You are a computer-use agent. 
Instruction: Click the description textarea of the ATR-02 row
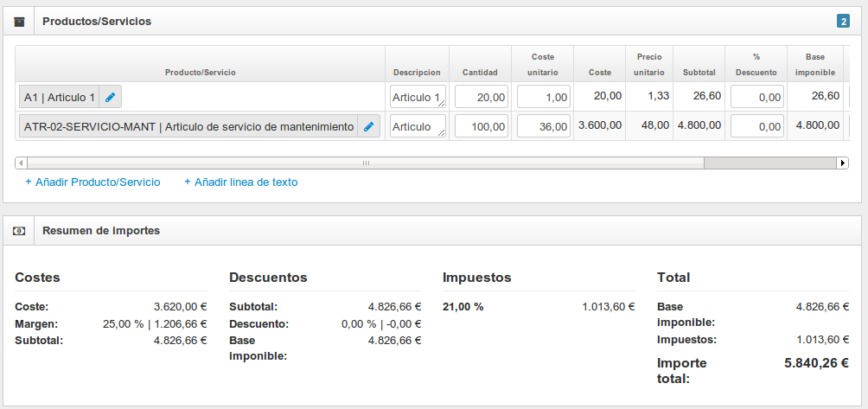pos(418,125)
